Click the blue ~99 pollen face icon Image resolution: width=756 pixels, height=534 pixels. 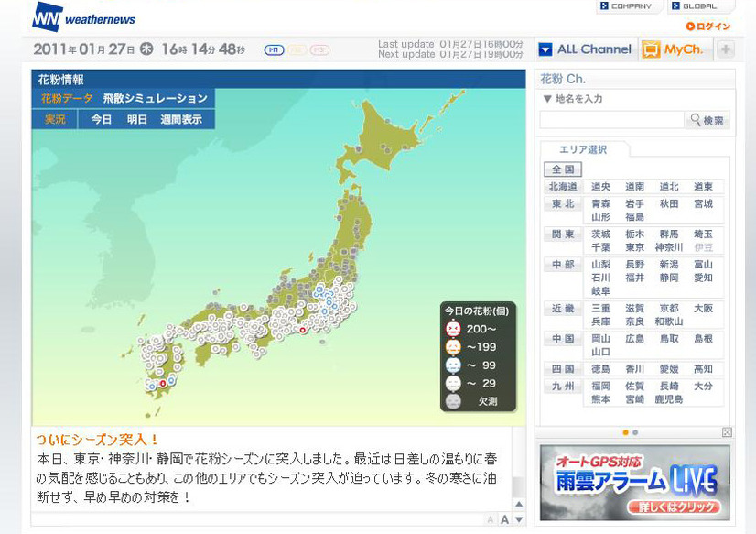click(453, 365)
